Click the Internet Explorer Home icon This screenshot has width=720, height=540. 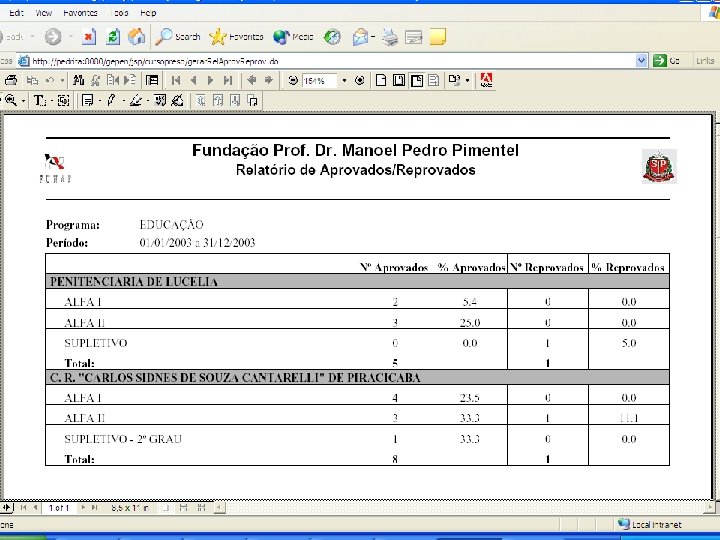pyautogui.click(x=136, y=37)
